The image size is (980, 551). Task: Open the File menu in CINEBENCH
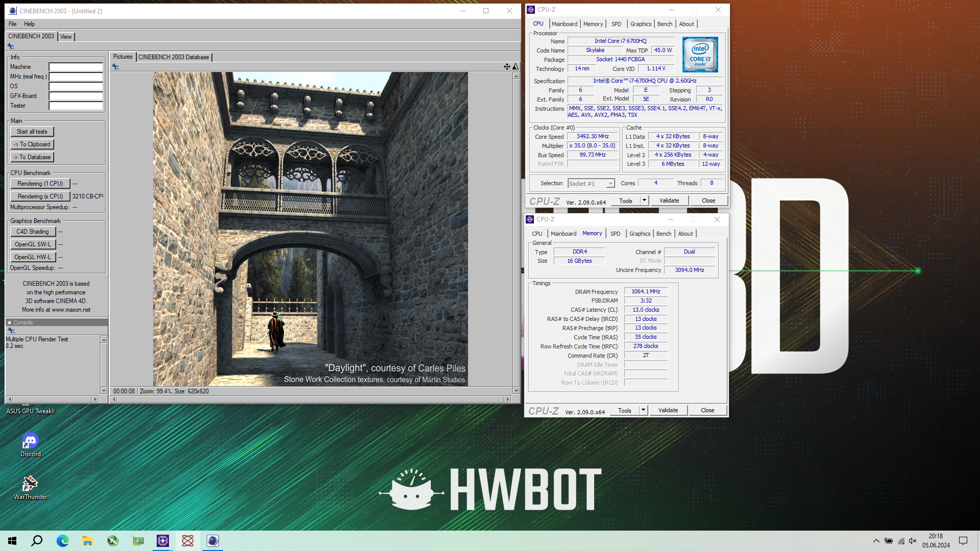pos(13,24)
